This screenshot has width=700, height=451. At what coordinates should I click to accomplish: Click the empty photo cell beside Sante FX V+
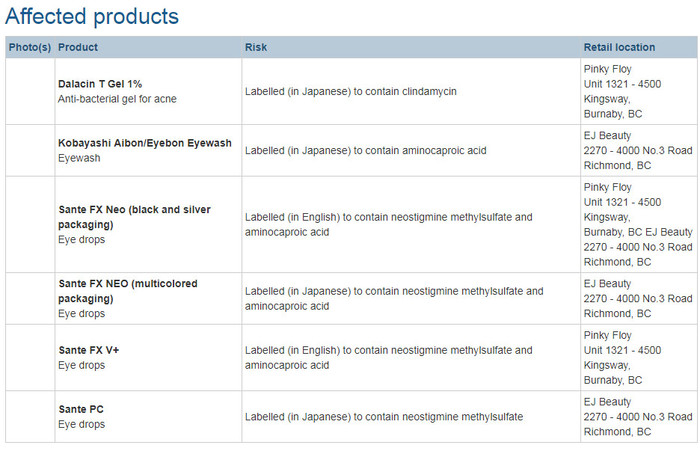(30, 357)
